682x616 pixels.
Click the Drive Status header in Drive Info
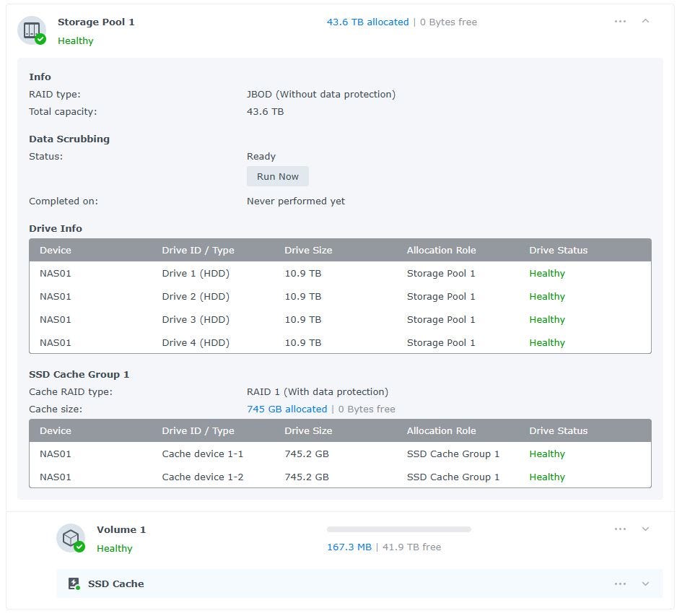[558, 250]
